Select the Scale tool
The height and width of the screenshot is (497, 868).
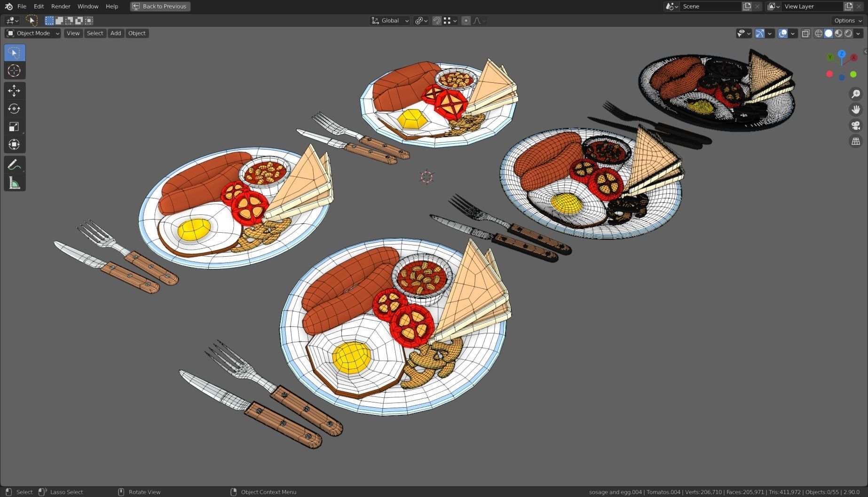tap(15, 126)
